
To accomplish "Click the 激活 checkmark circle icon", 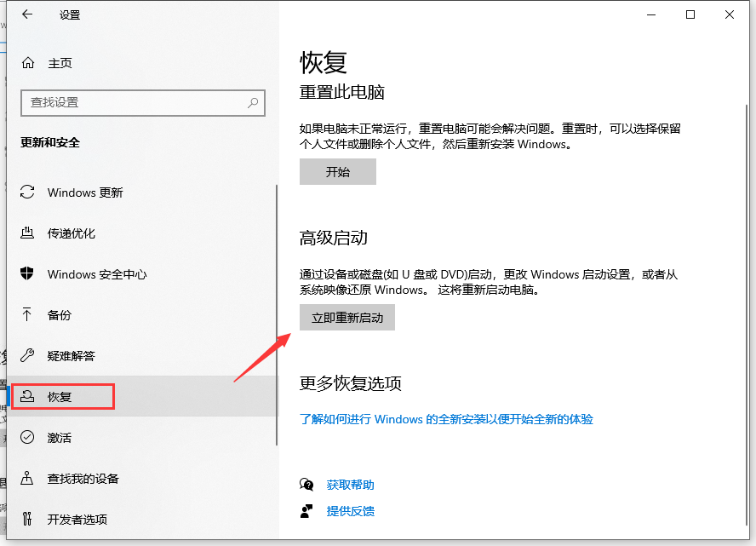I will [27, 437].
